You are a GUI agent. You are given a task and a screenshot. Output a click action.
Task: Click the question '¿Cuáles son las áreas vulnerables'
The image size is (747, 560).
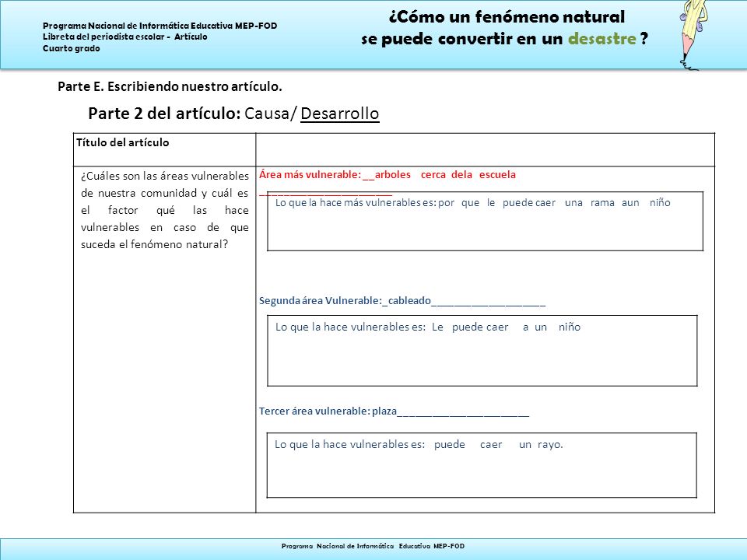point(165,176)
